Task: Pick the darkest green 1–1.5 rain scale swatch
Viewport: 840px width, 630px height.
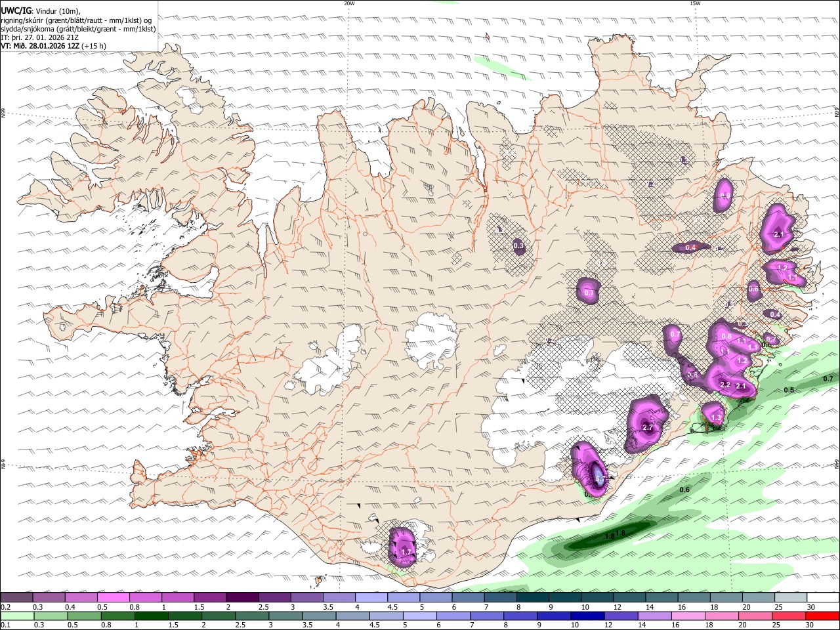Action: point(150,616)
